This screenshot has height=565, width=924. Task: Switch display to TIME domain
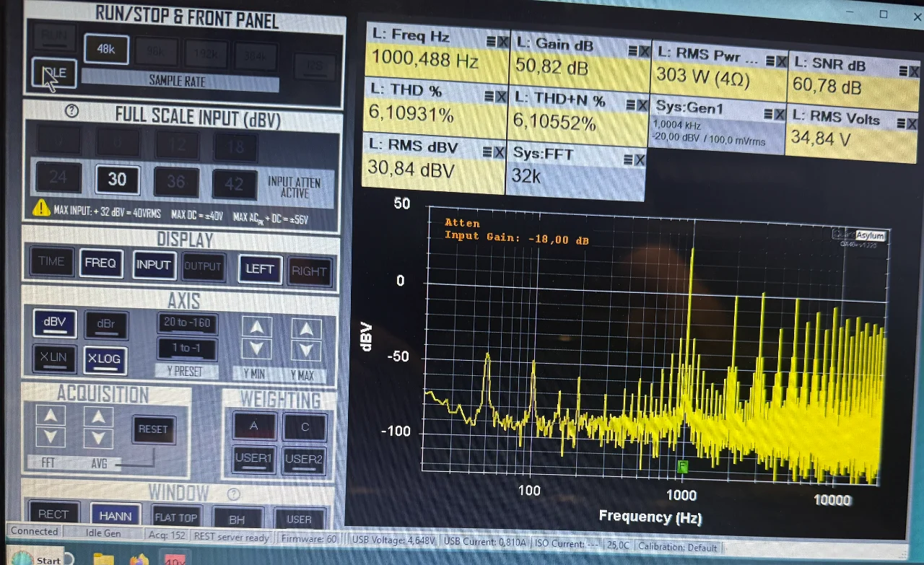click(51, 261)
